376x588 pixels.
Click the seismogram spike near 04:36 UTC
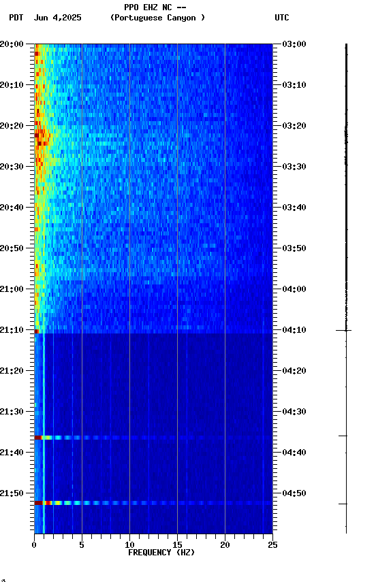tap(343, 436)
